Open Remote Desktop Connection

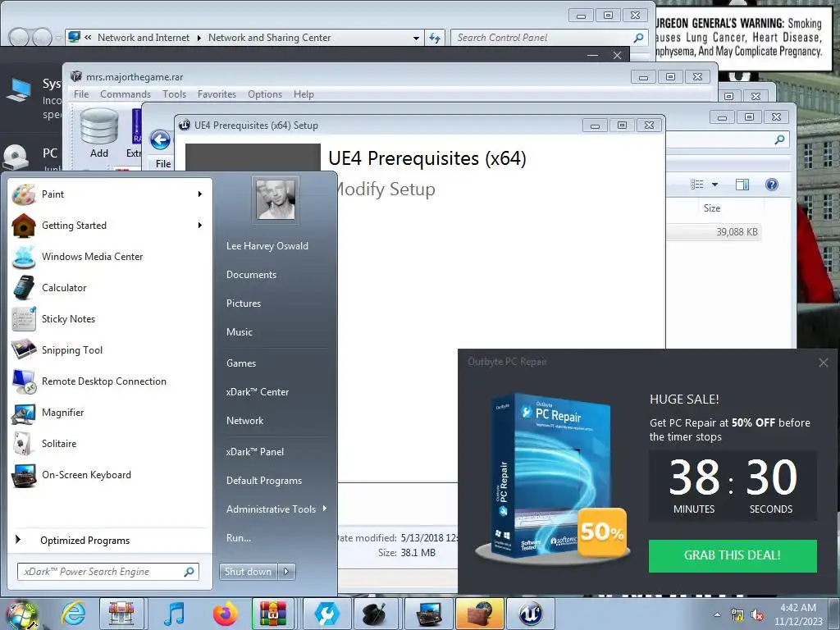coord(107,381)
